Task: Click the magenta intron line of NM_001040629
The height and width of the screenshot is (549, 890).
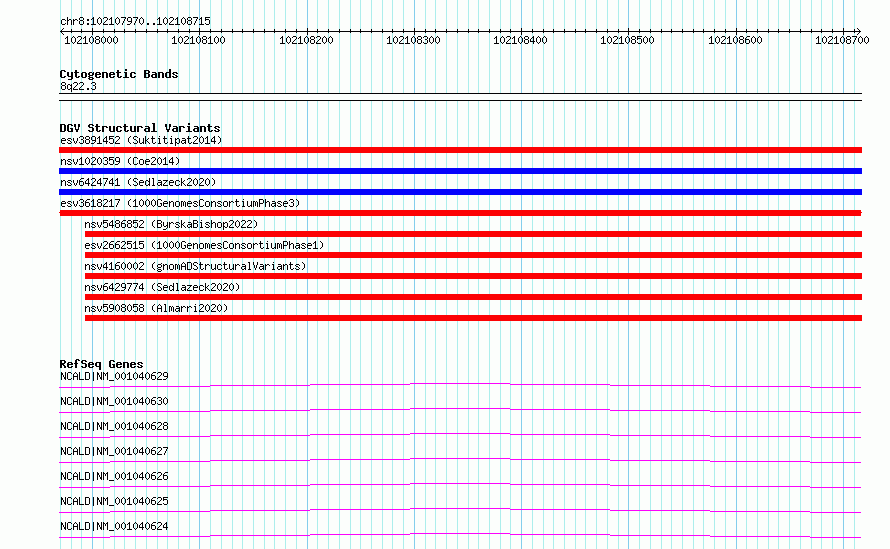Action: pyautogui.click(x=460, y=384)
